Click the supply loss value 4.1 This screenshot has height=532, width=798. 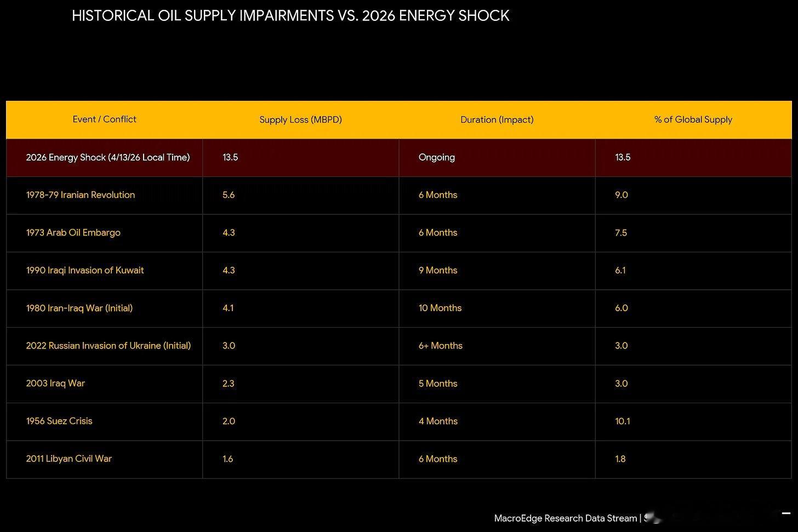click(x=228, y=308)
